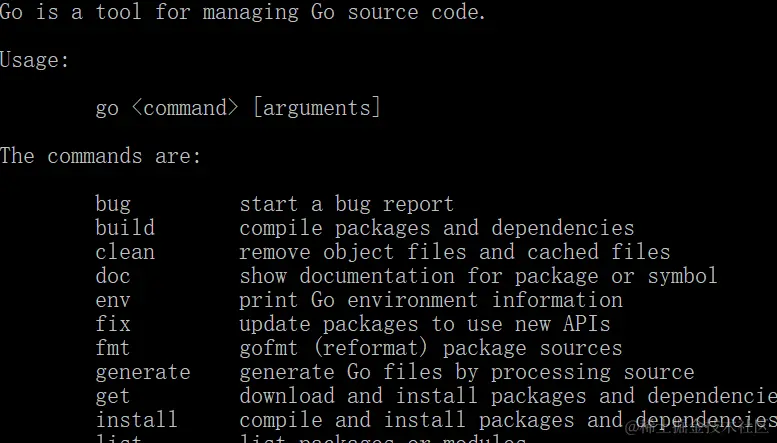Click the 'go <command> [arguments]' usage line
The height and width of the screenshot is (443, 777).
(x=238, y=108)
